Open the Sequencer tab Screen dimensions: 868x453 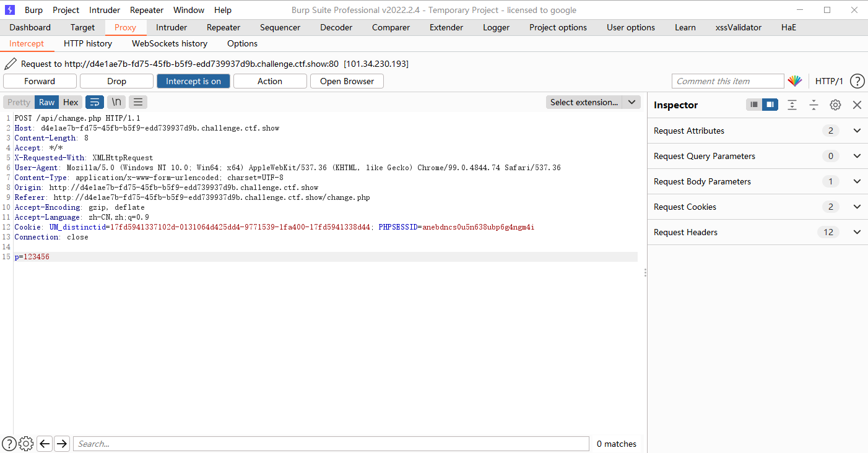[x=280, y=27]
